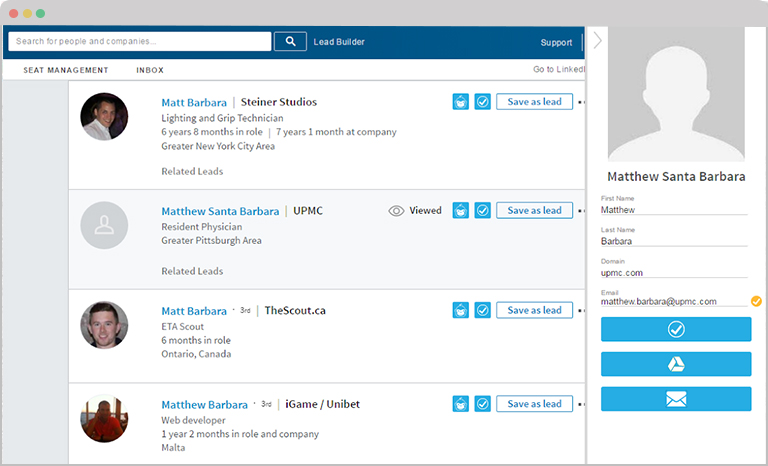Click the envelope email button in side panel
This screenshot has height=466, width=768.
point(675,399)
